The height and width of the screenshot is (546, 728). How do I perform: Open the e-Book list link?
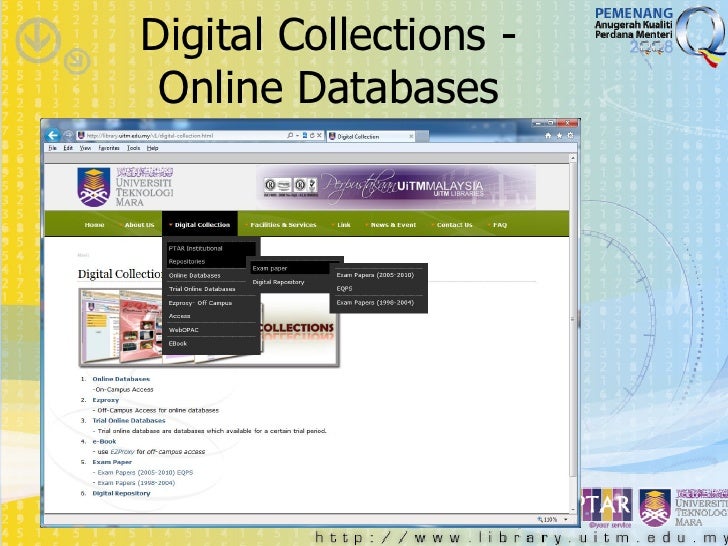104,442
